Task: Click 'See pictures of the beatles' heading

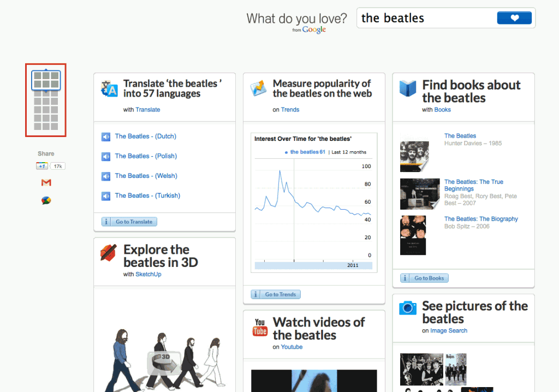Action: pyautogui.click(x=475, y=312)
